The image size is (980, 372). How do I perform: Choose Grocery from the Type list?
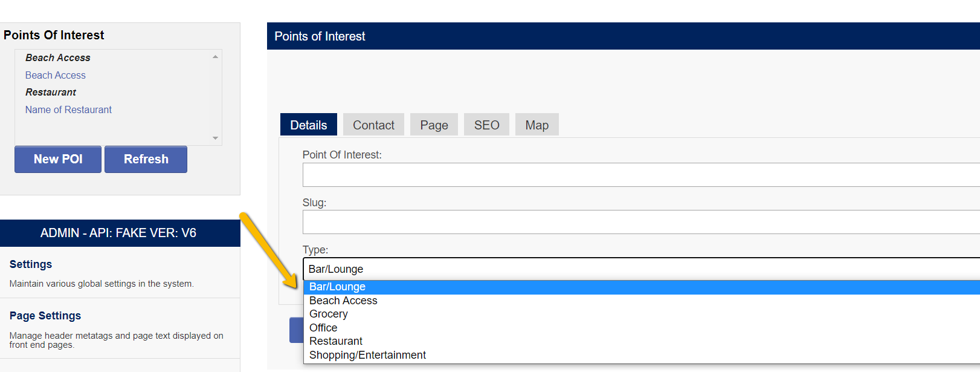coord(642,314)
